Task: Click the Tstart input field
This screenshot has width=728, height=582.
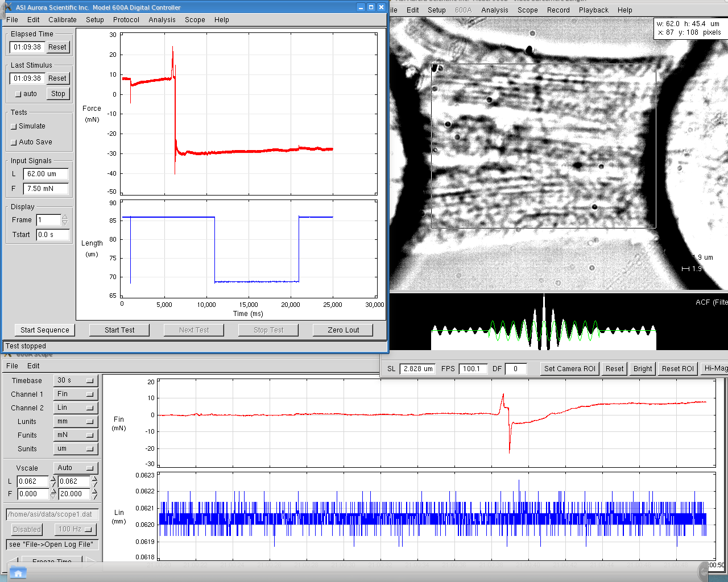Action: coord(52,235)
